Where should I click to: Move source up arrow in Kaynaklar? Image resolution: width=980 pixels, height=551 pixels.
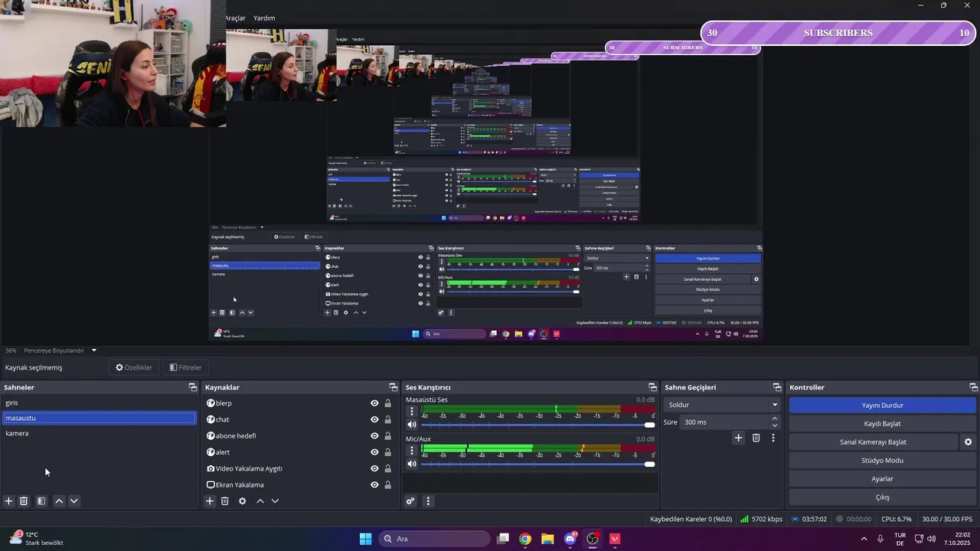click(x=260, y=501)
